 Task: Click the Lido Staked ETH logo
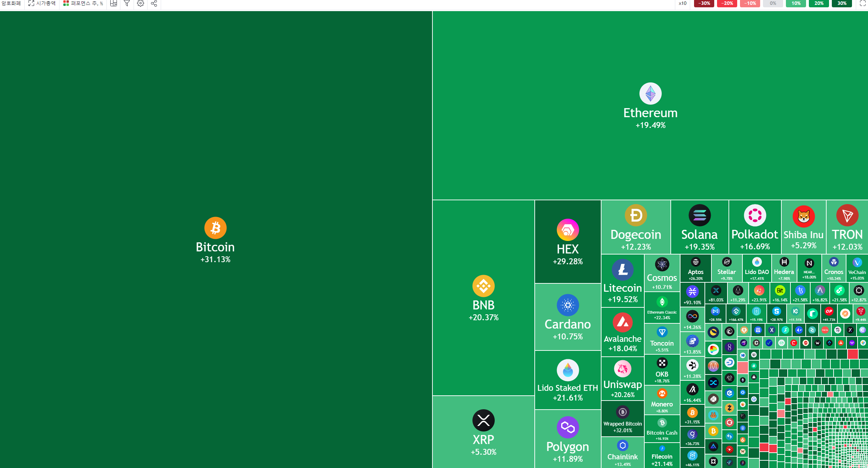pyautogui.click(x=568, y=370)
